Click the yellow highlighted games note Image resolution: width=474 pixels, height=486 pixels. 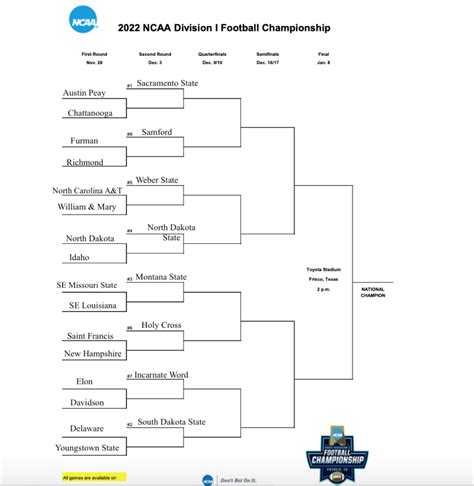pyautogui.click(x=94, y=477)
